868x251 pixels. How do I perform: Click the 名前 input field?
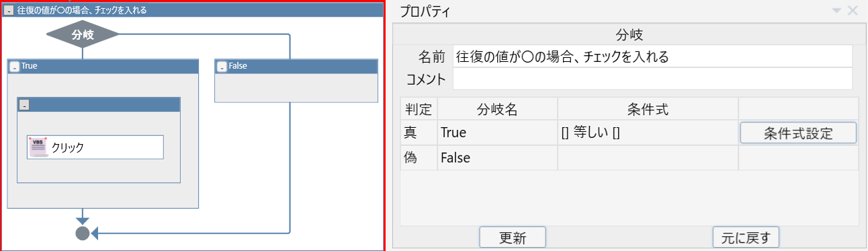pyautogui.click(x=652, y=57)
